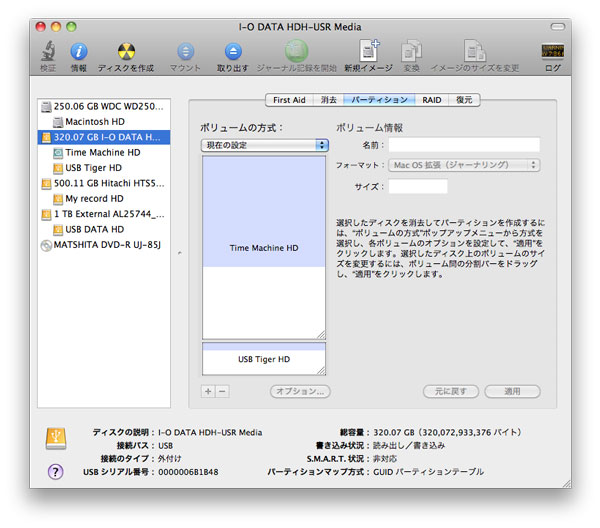The width and height of the screenshot is (600, 528).
Task: Select USB Tiger HD partition block
Action: tap(264, 359)
